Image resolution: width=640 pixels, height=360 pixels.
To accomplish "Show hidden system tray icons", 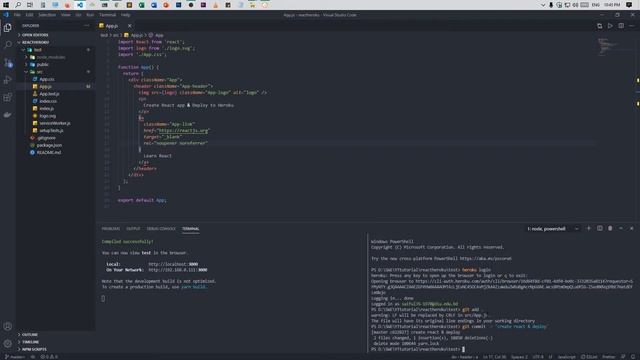I will (x=543, y=5).
